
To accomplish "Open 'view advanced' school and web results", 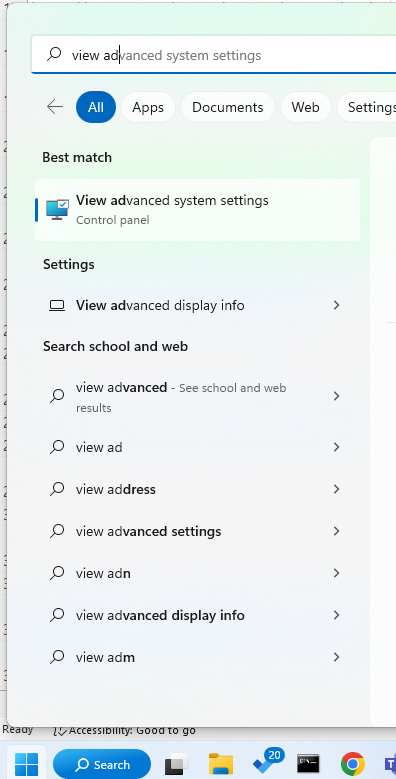I will [x=197, y=397].
